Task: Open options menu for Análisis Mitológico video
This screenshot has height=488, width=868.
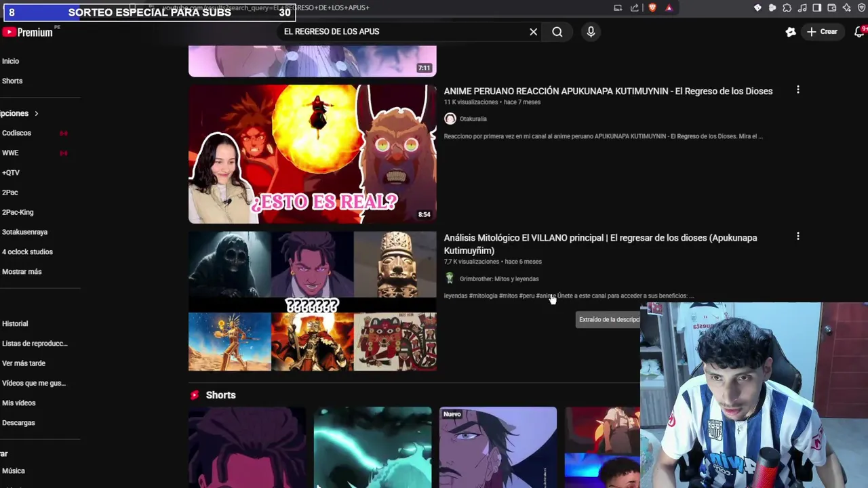Action: pos(797,236)
